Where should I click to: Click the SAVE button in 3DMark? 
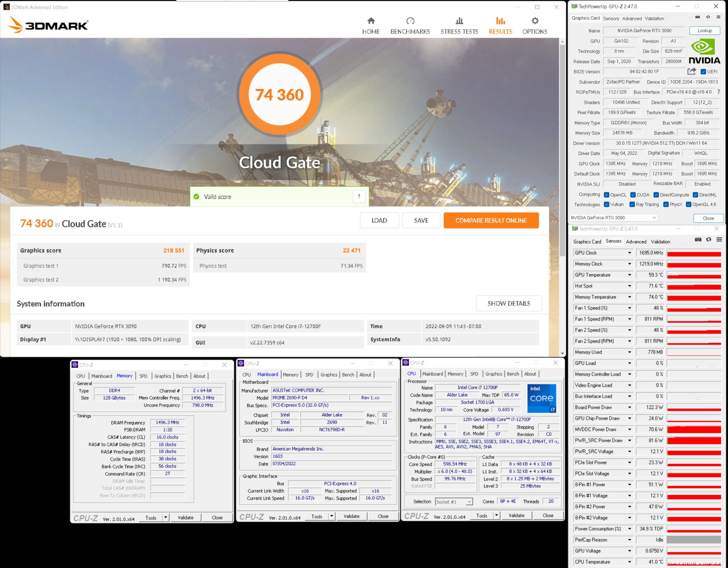[x=421, y=220]
